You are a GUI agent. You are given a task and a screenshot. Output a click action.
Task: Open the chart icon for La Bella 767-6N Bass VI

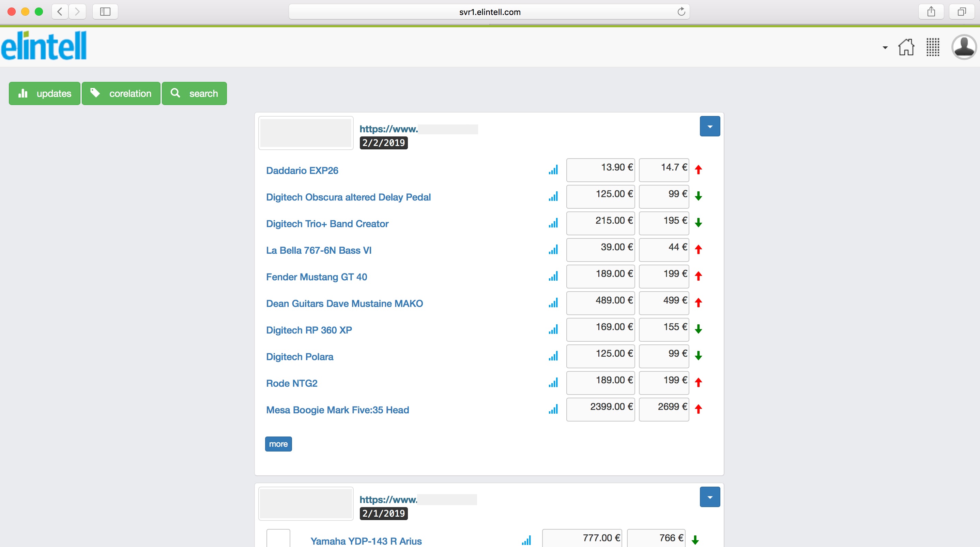pos(553,250)
